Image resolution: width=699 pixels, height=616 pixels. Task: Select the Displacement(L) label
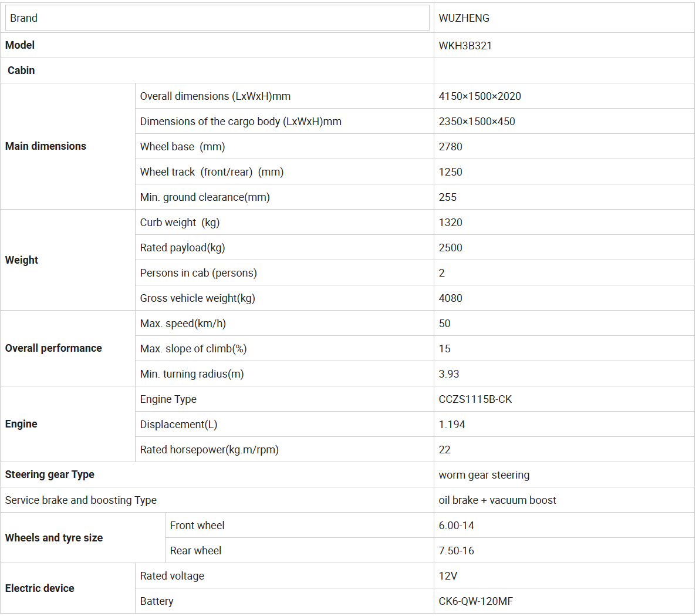pyautogui.click(x=178, y=425)
